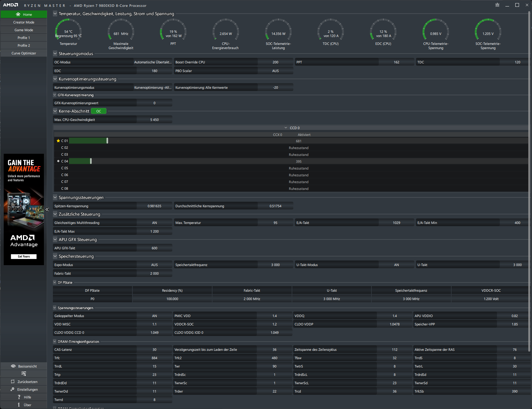
Task: Click the DF PState cell '1.200 Volt'
Action: tap(491, 299)
